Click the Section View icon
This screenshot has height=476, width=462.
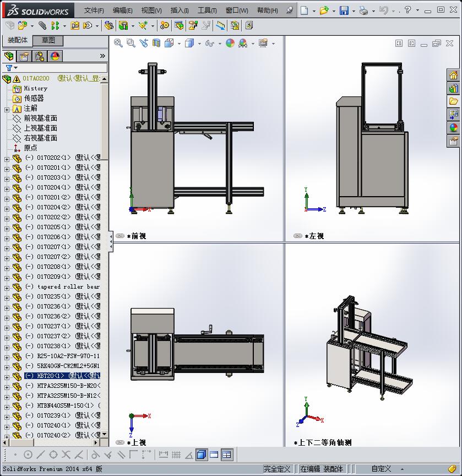(156, 43)
